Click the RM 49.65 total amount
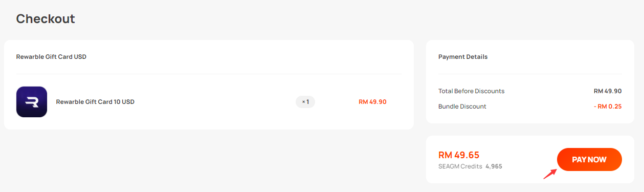 (459, 155)
